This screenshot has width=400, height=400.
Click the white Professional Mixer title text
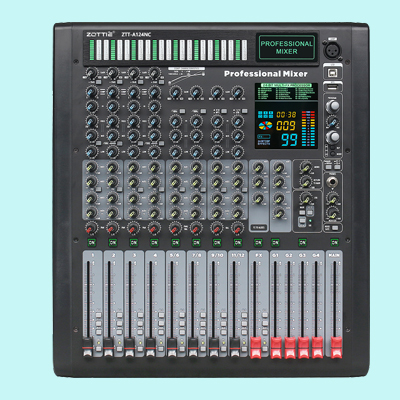[266, 74]
